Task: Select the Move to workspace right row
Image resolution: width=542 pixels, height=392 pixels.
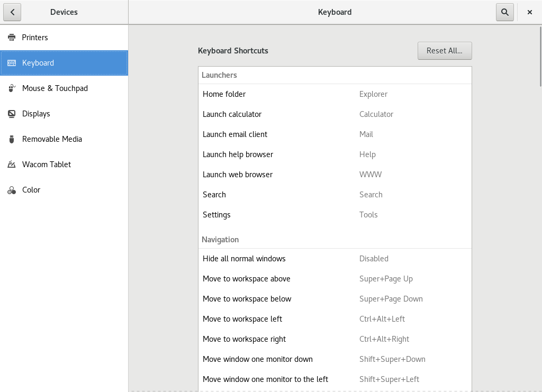Action: point(335,339)
